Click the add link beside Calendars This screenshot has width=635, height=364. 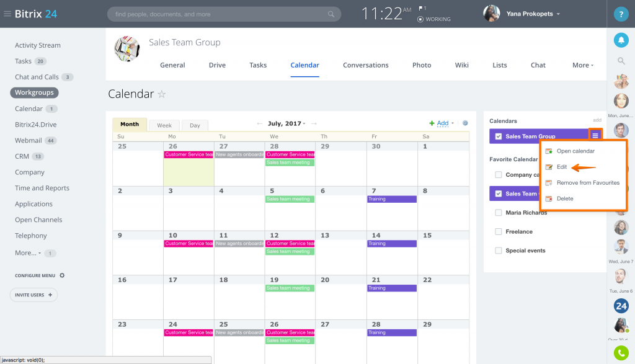point(597,120)
